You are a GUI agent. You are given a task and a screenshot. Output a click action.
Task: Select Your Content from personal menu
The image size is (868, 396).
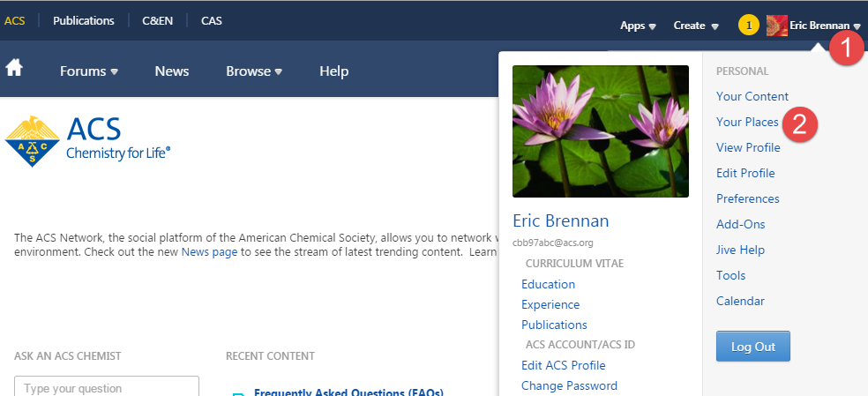click(x=752, y=96)
